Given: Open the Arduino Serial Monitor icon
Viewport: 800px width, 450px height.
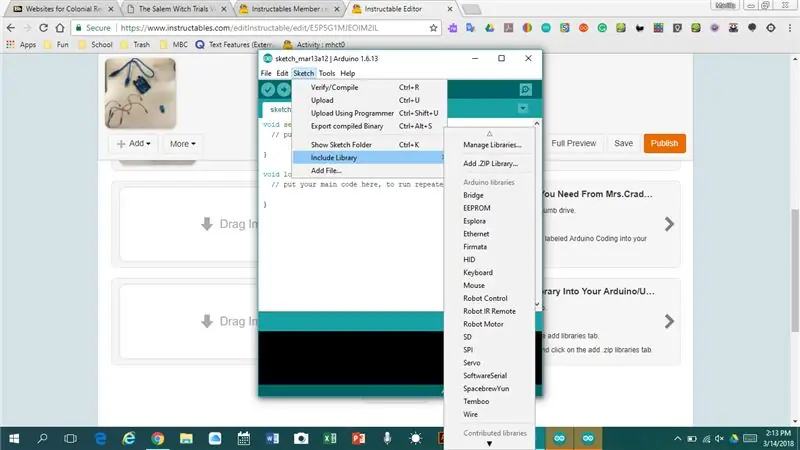Looking at the screenshot, I should [x=526, y=90].
